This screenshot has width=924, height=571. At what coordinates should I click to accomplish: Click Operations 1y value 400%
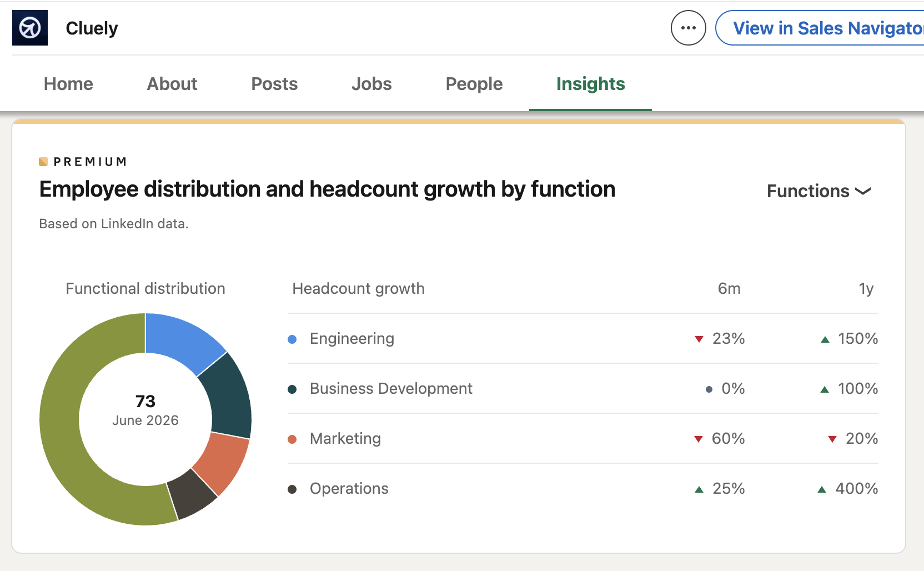[857, 489]
